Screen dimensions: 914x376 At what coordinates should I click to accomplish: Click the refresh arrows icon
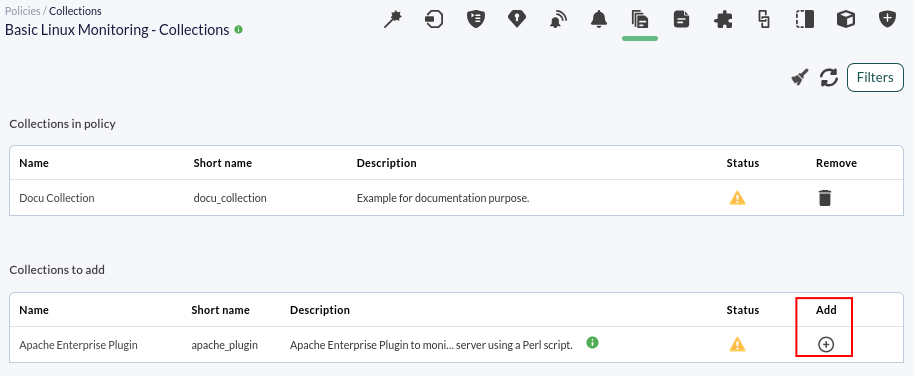828,78
